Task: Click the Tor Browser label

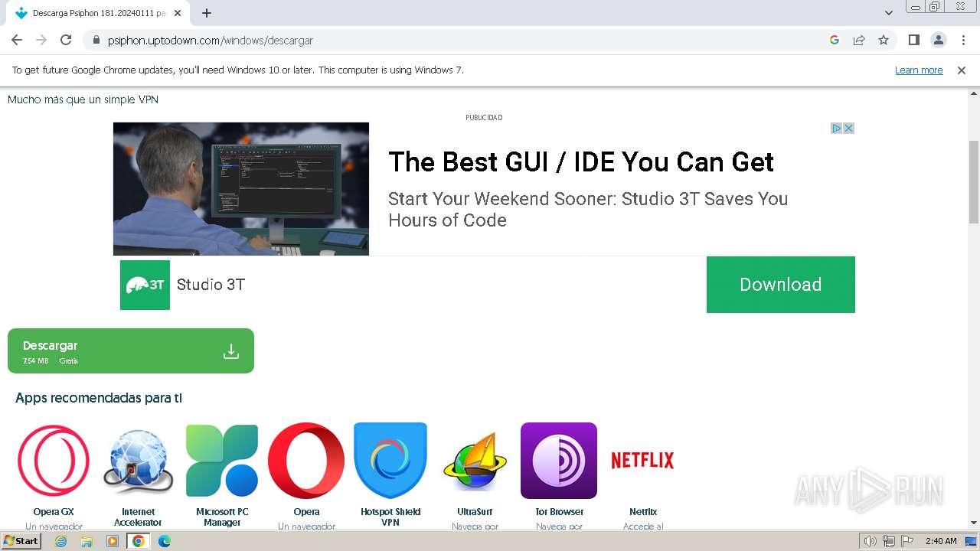Action: 560,512
